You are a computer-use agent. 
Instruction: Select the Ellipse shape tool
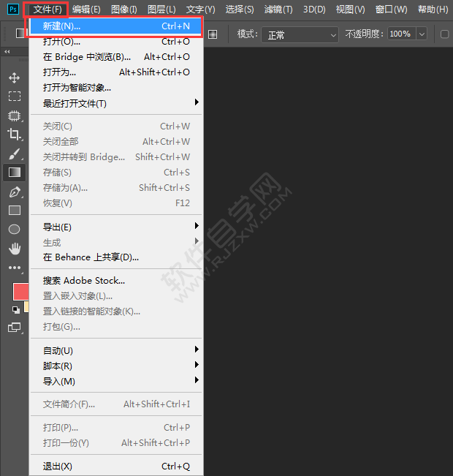pyautogui.click(x=15, y=229)
